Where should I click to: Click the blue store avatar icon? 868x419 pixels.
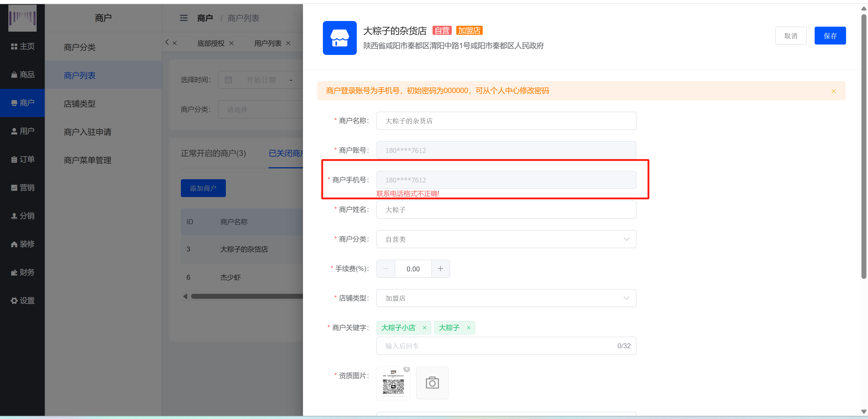click(x=340, y=38)
